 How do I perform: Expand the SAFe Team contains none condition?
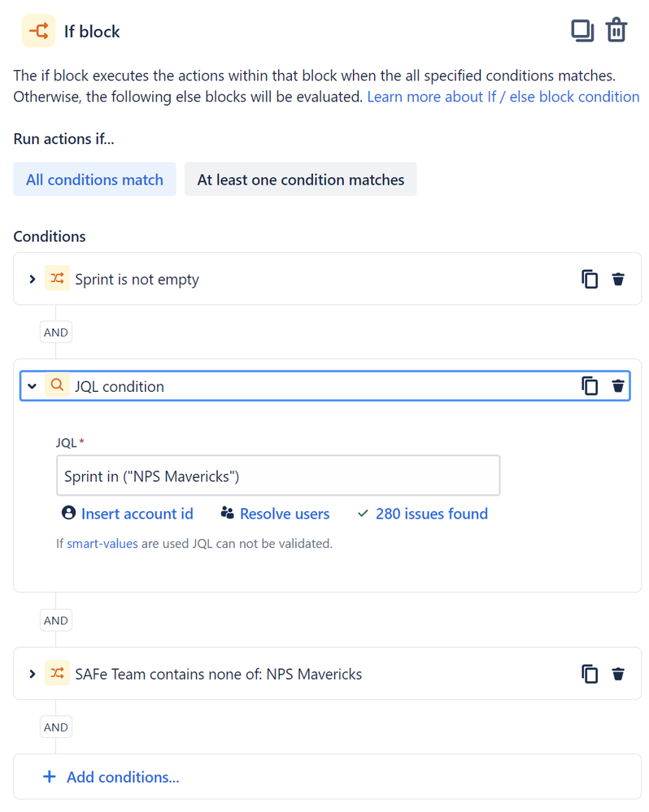32,674
